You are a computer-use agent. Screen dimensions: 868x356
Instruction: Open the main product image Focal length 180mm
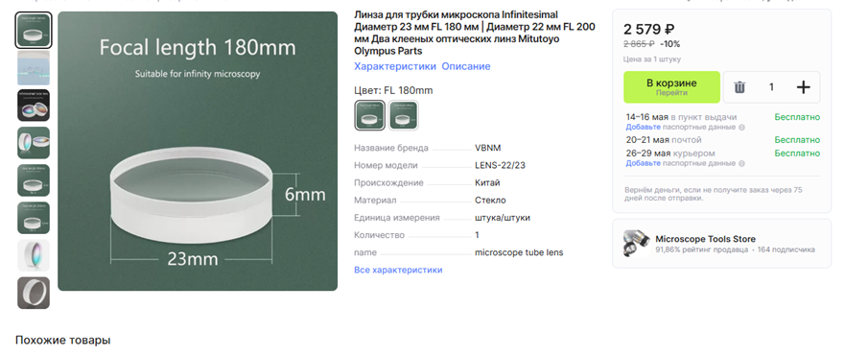pos(198,152)
